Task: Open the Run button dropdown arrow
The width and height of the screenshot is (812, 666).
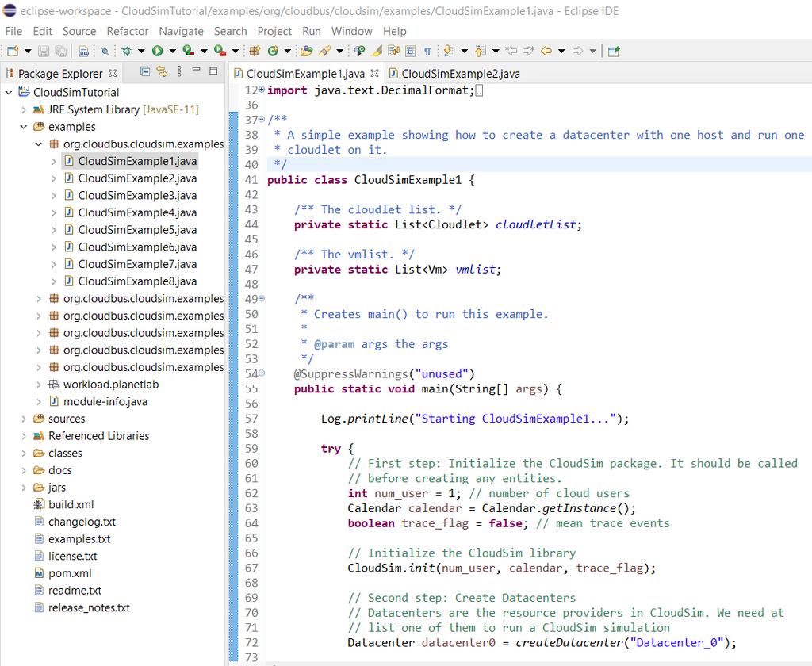Action: (172, 51)
